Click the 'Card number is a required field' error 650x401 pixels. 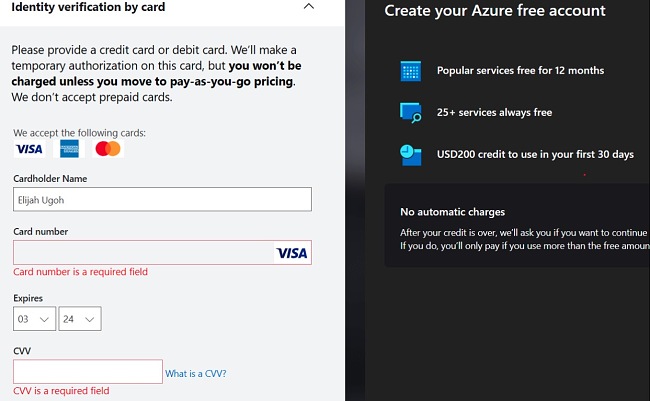[x=80, y=272]
